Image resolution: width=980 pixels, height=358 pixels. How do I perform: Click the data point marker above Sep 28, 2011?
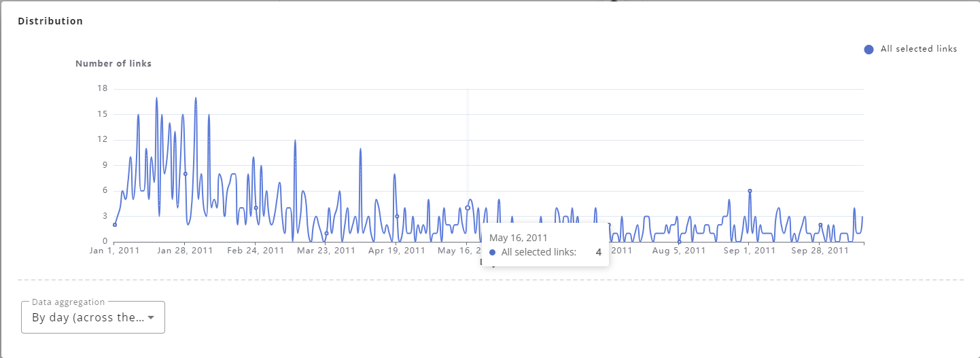(820, 225)
